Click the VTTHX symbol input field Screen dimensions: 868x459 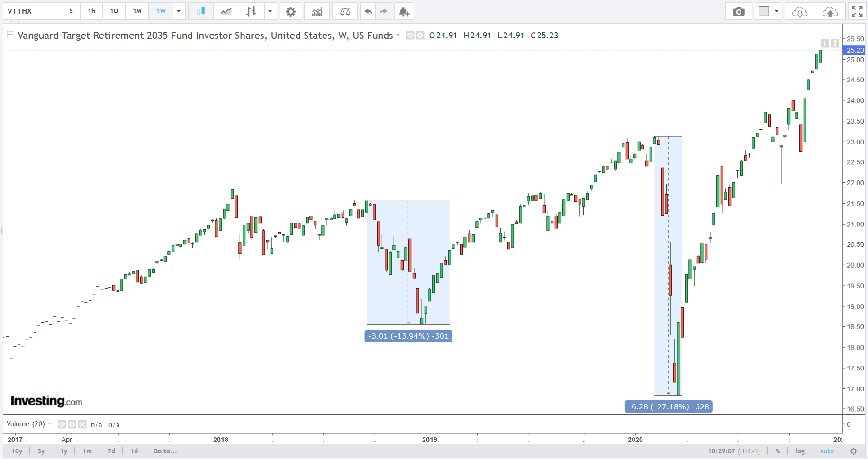click(32, 11)
